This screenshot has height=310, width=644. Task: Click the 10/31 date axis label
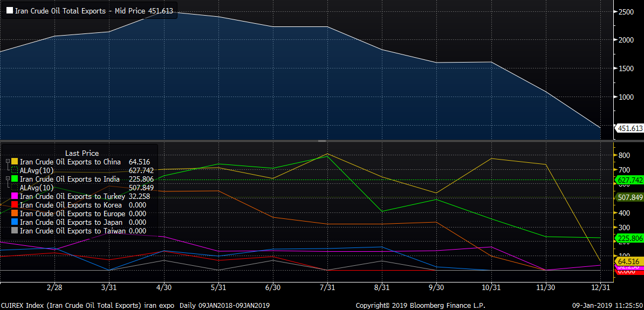click(x=491, y=287)
